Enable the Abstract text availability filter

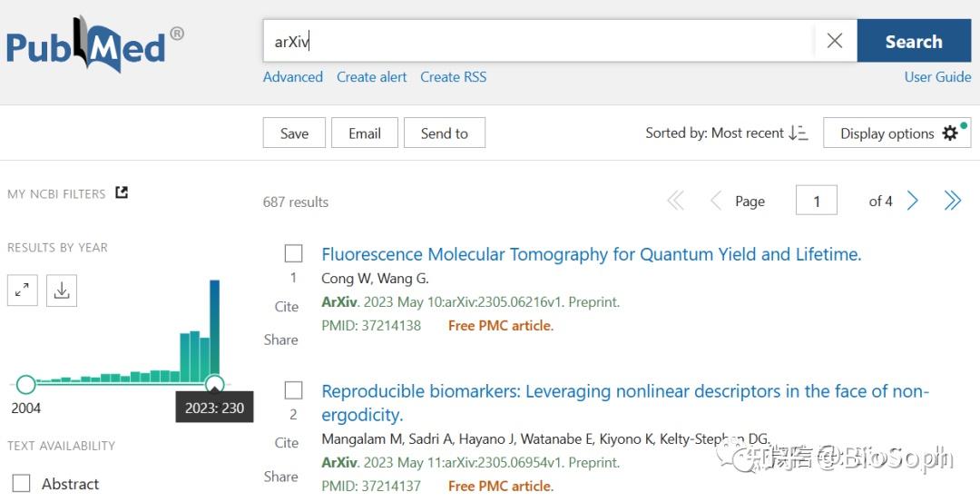coord(21,483)
